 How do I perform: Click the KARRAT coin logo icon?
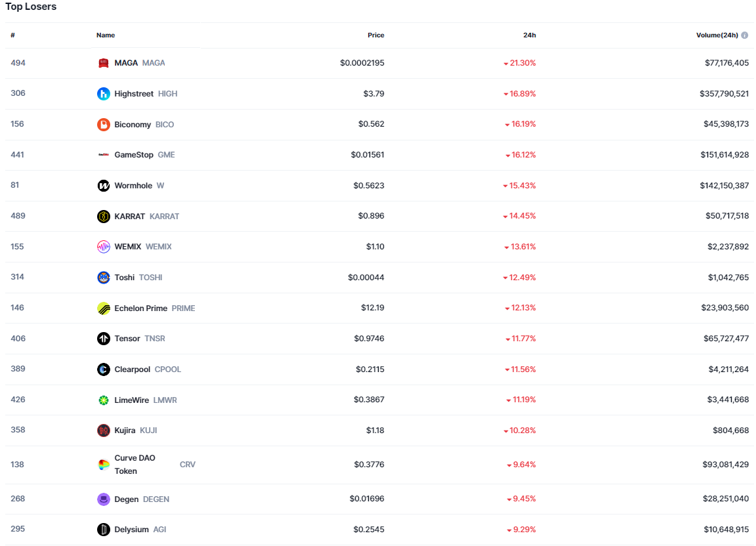click(104, 217)
